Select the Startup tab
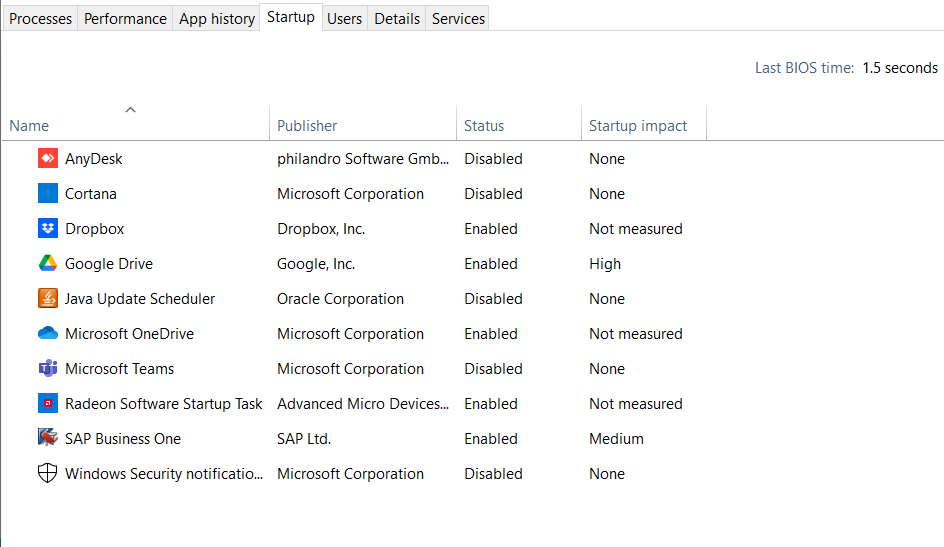The height and width of the screenshot is (547, 944). (x=291, y=17)
